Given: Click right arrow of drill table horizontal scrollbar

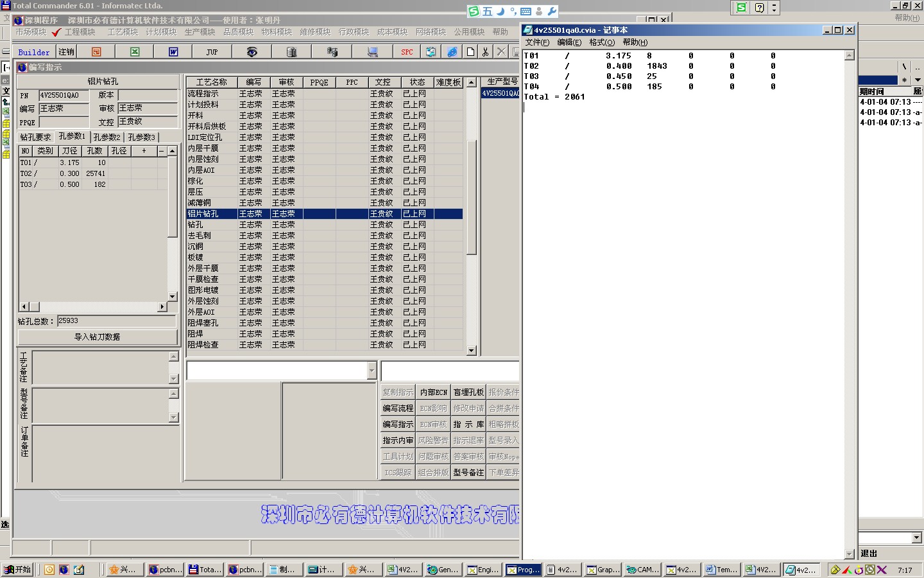Looking at the screenshot, I should click(162, 307).
